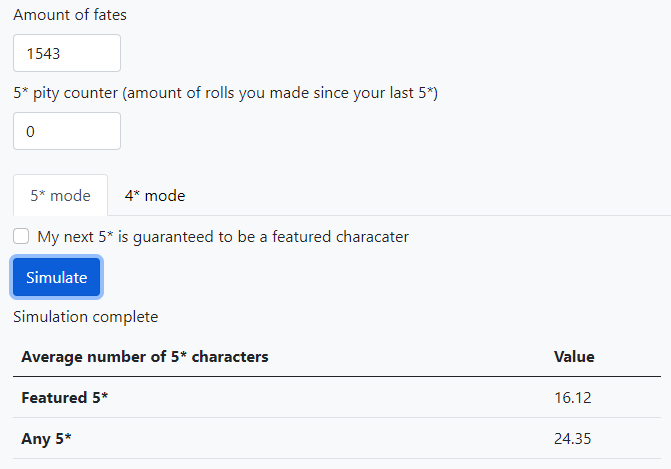Click the Amount of fates input field
Viewport: 671px width, 469px height.
pos(67,53)
